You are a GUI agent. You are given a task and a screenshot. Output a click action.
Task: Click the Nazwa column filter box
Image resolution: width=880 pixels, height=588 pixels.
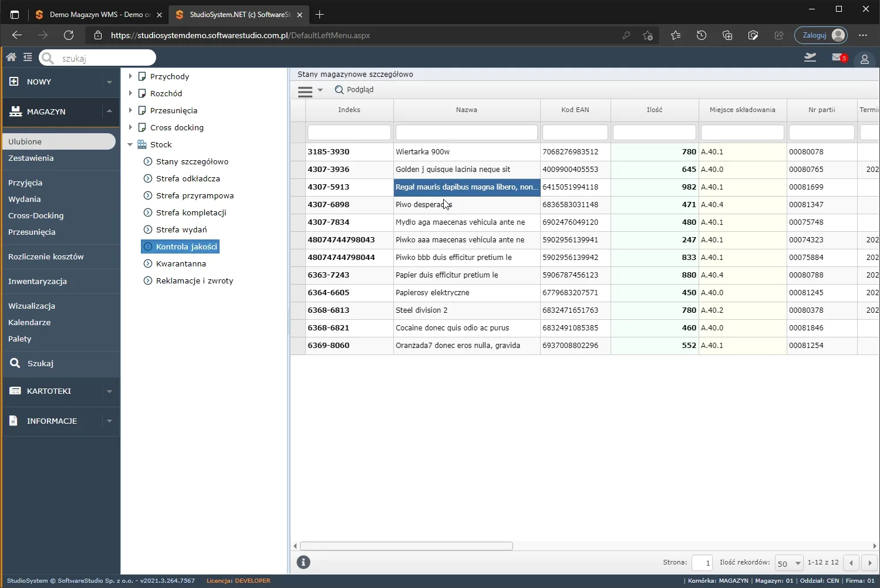click(x=467, y=132)
